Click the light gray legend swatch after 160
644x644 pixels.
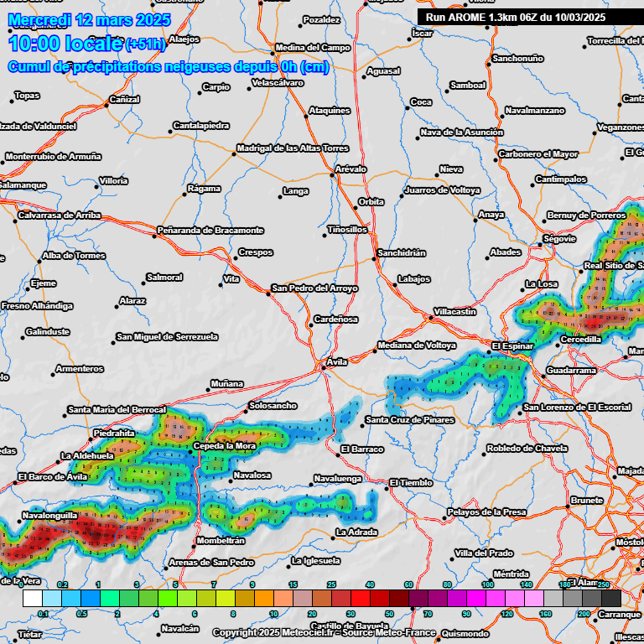pos(553,599)
